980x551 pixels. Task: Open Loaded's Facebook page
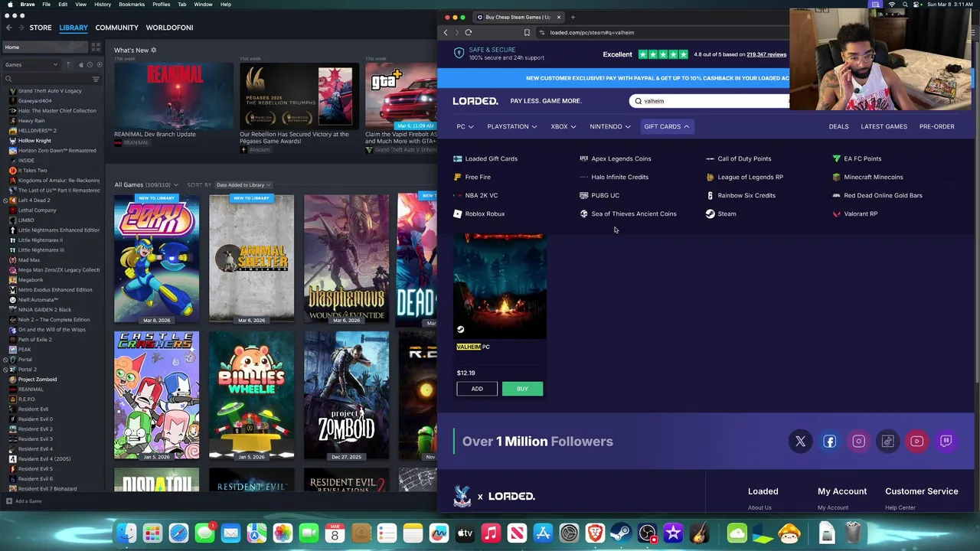pos(829,441)
